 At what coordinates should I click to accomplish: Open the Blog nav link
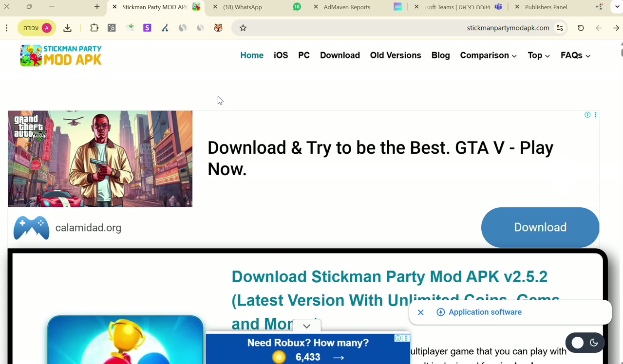[441, 55]
